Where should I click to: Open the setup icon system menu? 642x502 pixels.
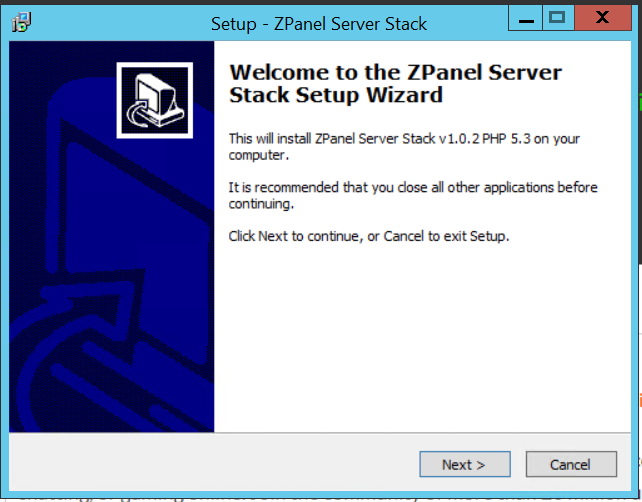coord(21,22)
